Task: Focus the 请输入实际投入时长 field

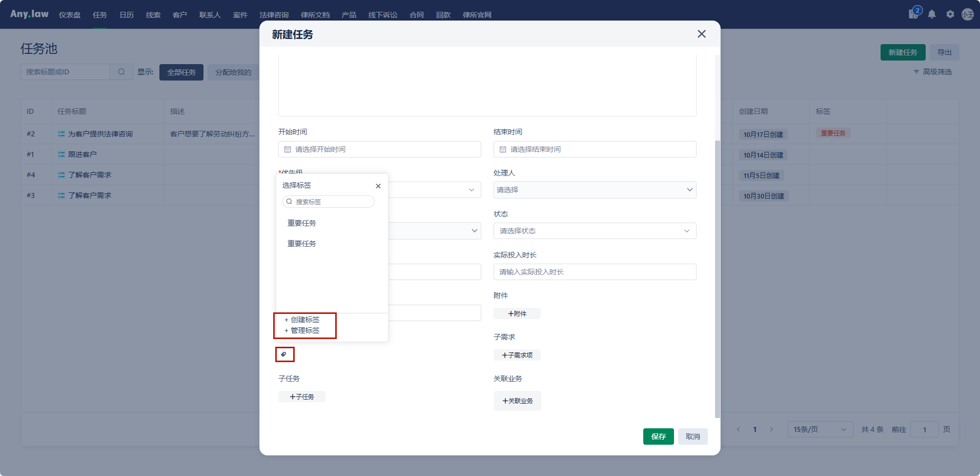Action: tap(595, 272)
